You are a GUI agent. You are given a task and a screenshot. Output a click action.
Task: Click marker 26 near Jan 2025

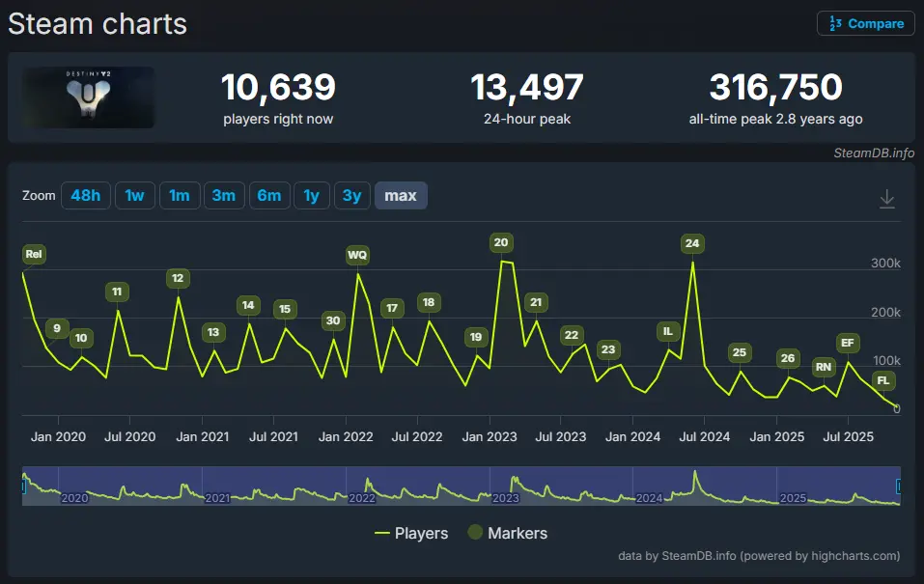788,358
